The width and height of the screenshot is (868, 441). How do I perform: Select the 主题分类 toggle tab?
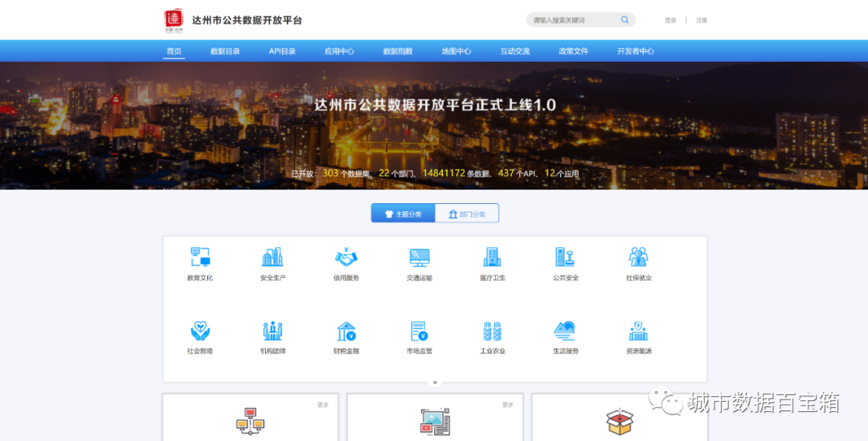[403, 214]
